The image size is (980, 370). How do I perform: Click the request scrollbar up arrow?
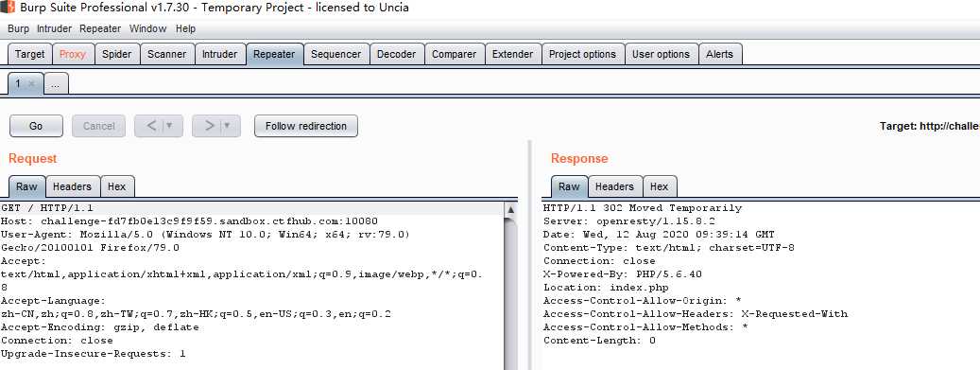510,210
